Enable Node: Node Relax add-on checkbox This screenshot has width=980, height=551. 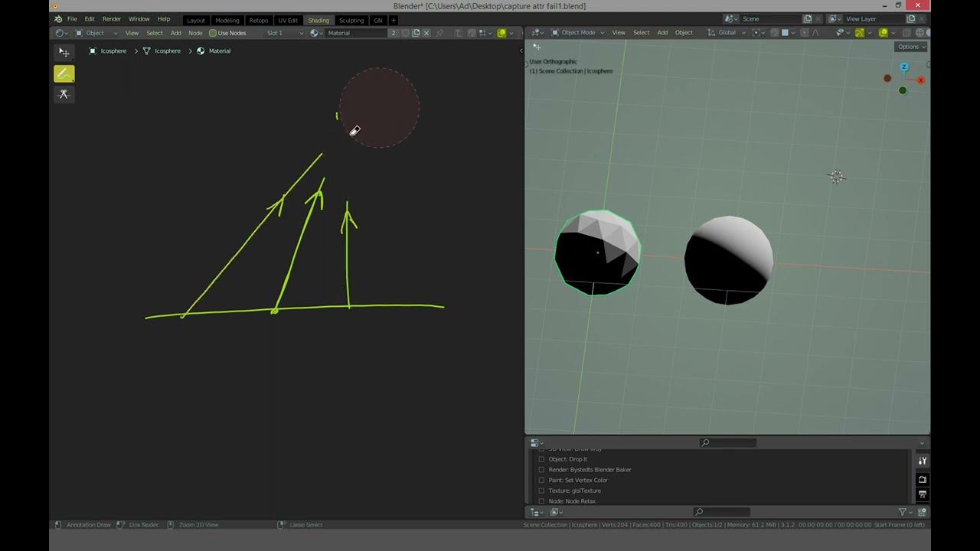coord(541,501)
